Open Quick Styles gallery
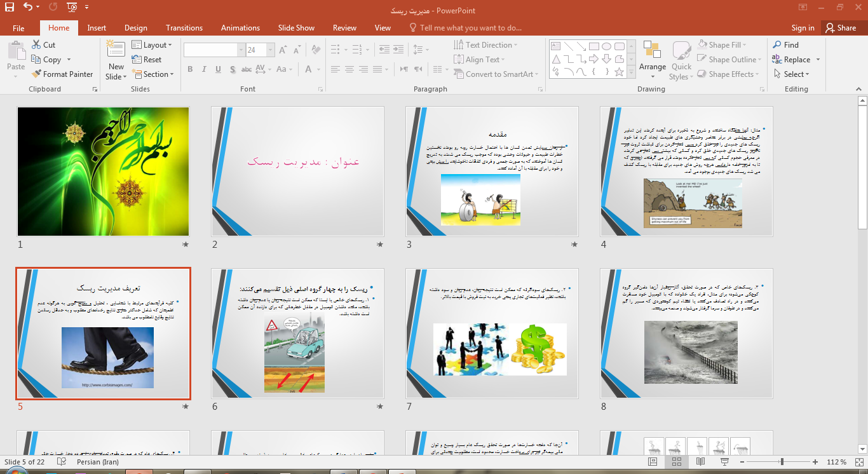The width and height of the screenshot is (868, 474). tap(681, 62)
